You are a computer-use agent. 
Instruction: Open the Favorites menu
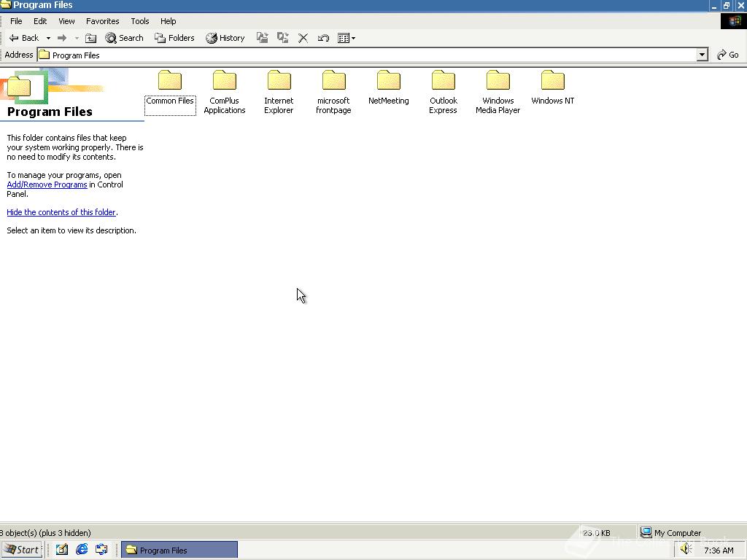pyautogui.click(x=102, y=21)
